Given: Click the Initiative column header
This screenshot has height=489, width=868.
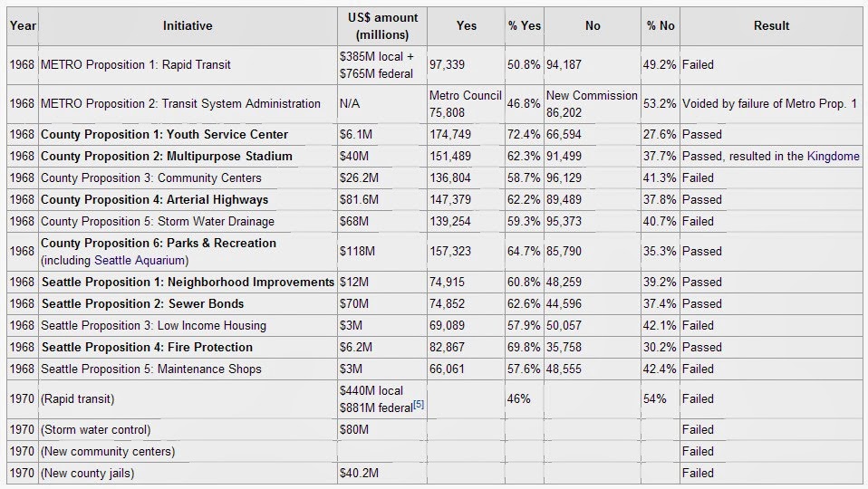Looking at the screenshot, I should point(188,25).
